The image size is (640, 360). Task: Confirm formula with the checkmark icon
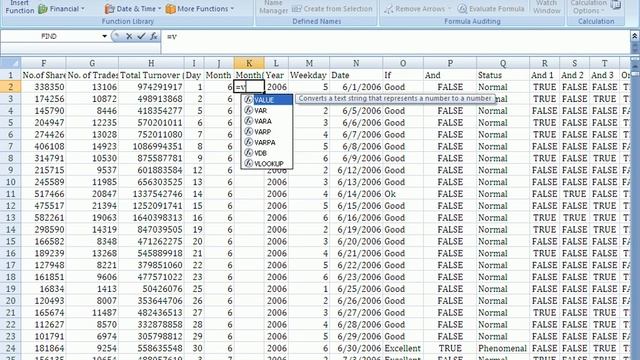point(141,36)
